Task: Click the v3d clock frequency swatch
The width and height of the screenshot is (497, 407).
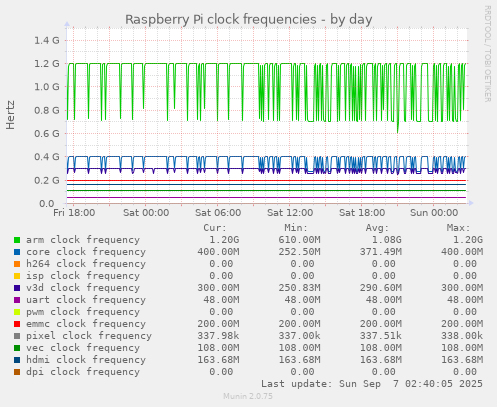Action: [x=17, y=288]
